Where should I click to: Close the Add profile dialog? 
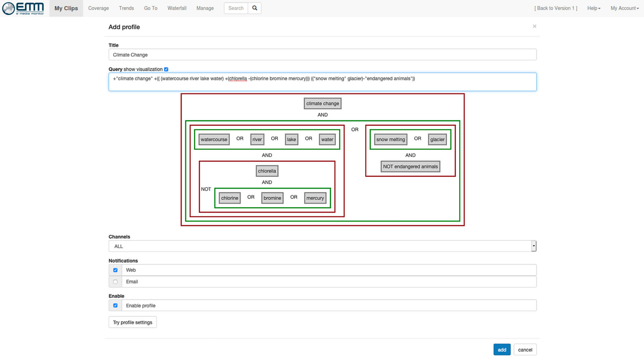tap(534, 26)
